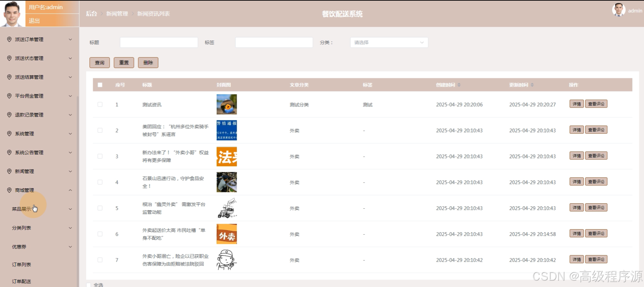Screen dimensions: 644x287
Task: Check the checkbox for row 1 测试资讯
Action: tap(100, 105)
